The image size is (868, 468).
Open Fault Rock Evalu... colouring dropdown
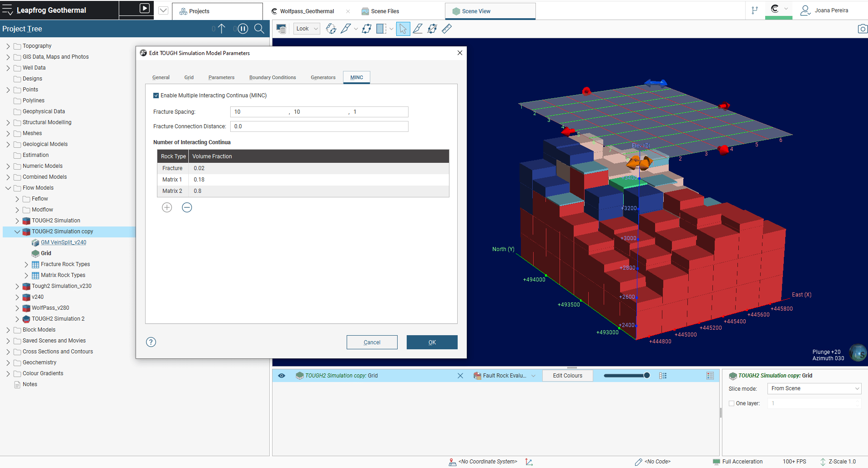[505, 376]
